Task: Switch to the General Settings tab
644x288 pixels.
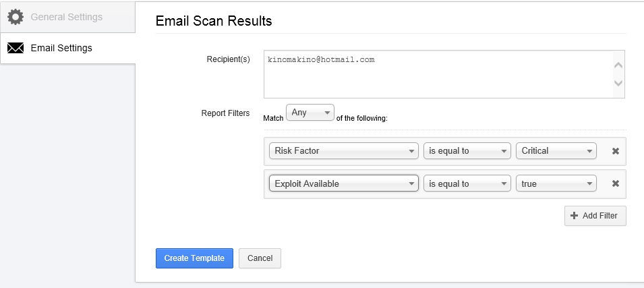Action: 67,16
